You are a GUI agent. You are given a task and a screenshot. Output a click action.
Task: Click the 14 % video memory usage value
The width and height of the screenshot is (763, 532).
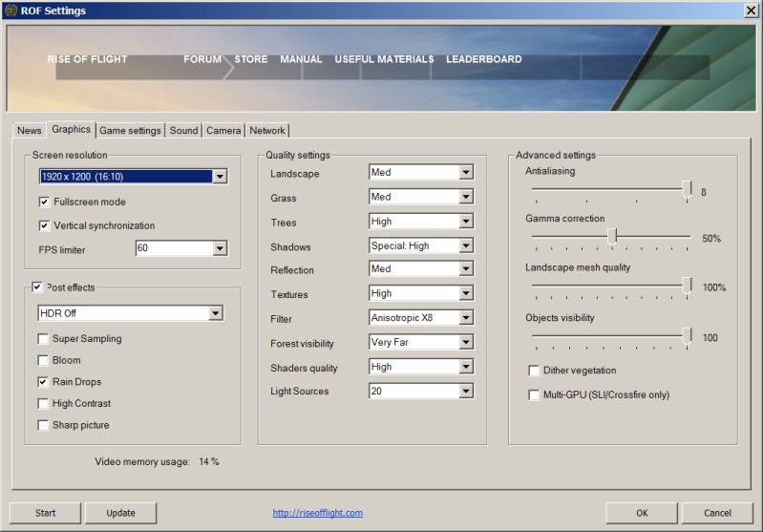pos(209,461)
